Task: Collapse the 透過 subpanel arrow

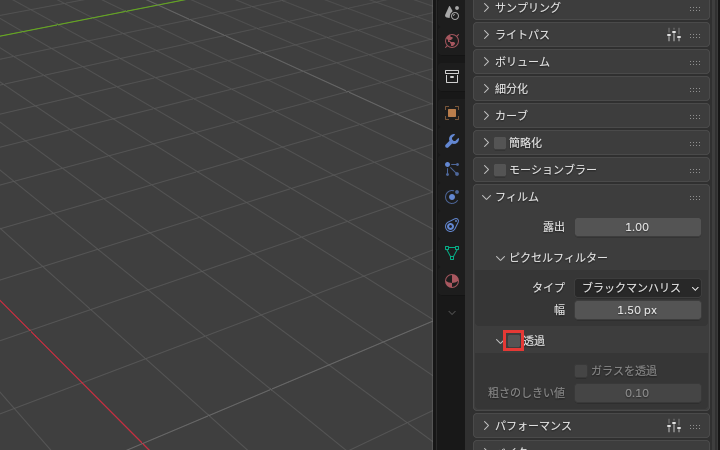Action: 499,341
